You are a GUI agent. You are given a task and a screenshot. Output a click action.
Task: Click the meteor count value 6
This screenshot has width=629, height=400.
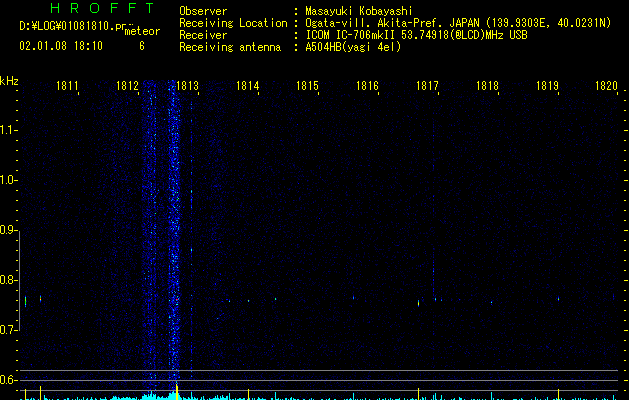pyautogui.click(x=142, y=46)
